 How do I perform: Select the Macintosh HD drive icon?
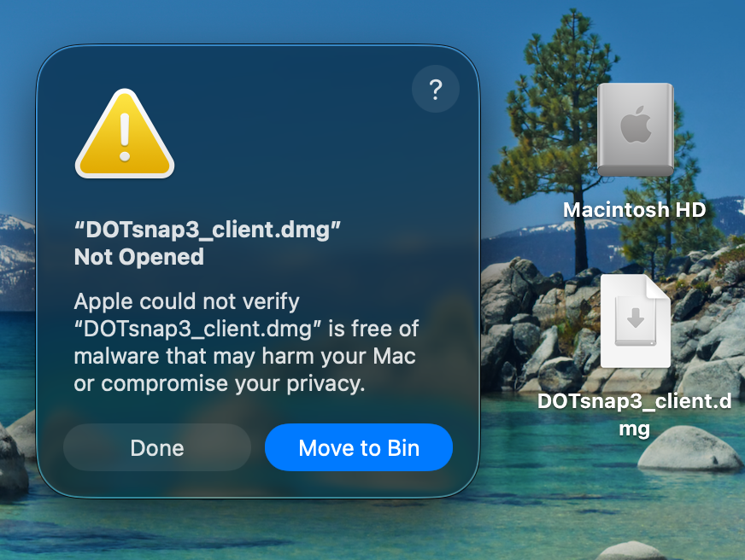click(635, 130)
